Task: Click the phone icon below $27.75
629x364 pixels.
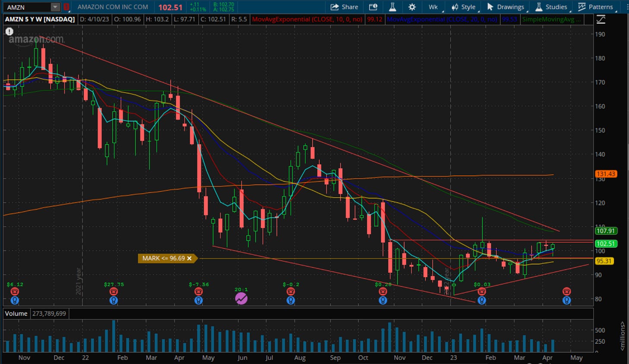Action: [x=114, y=291]
